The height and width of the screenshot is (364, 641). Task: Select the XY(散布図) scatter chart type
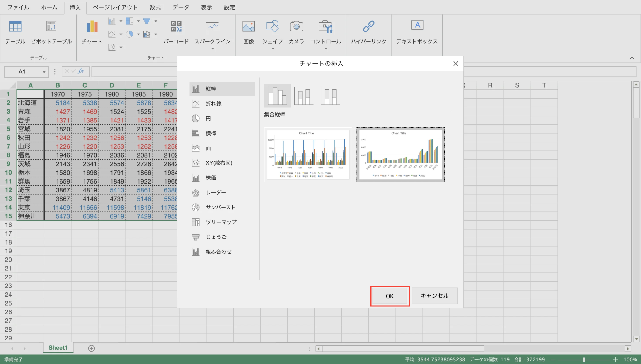point(218,163)
